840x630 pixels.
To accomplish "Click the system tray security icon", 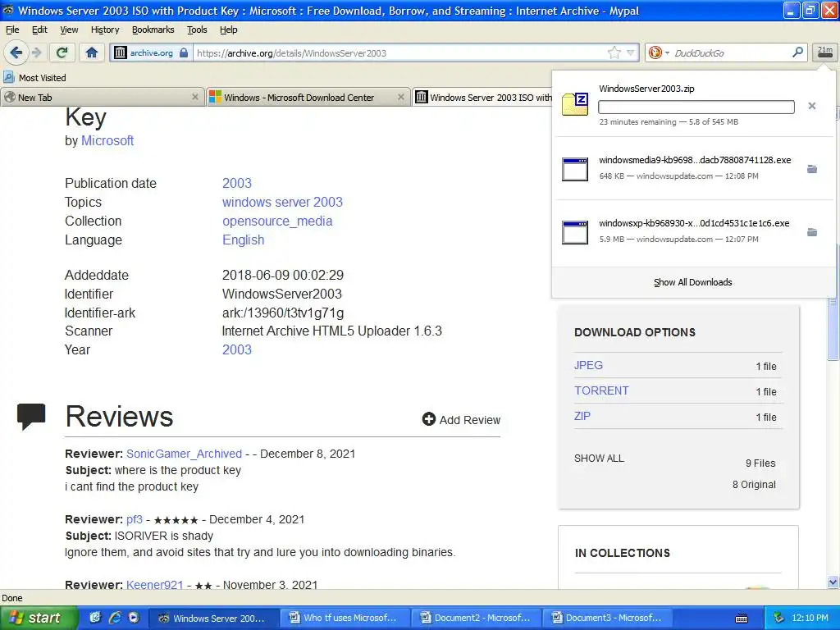I will pyautogui.click(x=779, y=618).
